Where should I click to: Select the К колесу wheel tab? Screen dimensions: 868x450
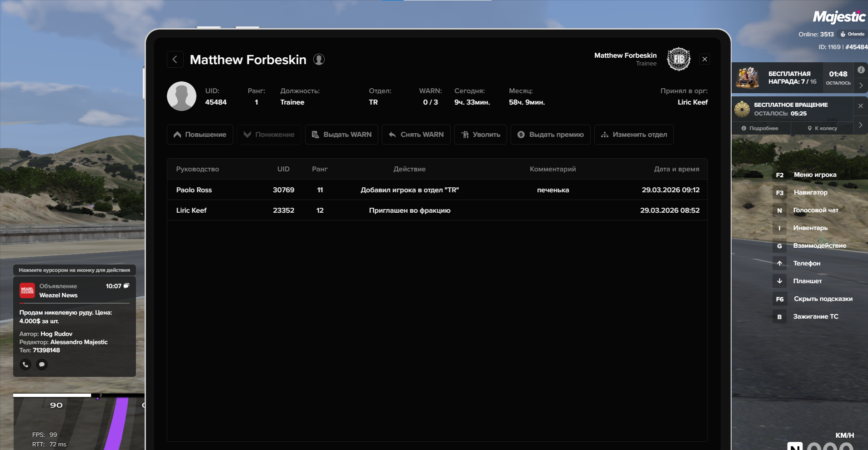coord(823,129)
